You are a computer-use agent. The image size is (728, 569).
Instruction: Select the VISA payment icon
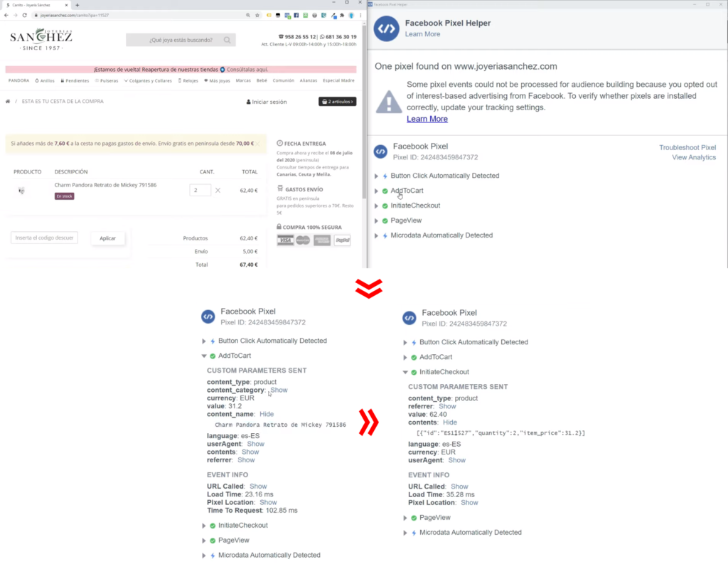(x=285, y=240)
